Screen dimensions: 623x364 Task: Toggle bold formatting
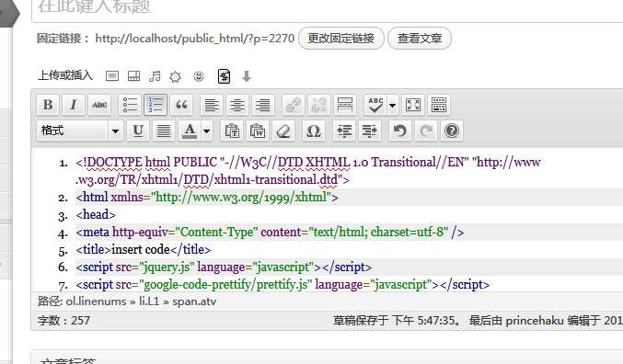coord(48,105)
